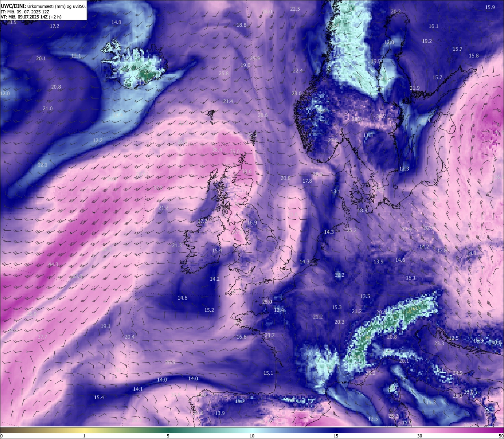Click the 21.3 value west of Ireland
Viewport: 504px width, 439px height.
[x=177, y=246]
